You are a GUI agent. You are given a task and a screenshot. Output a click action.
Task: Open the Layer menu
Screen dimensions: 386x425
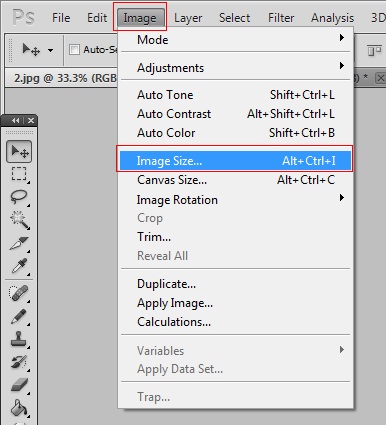[188, 18]
